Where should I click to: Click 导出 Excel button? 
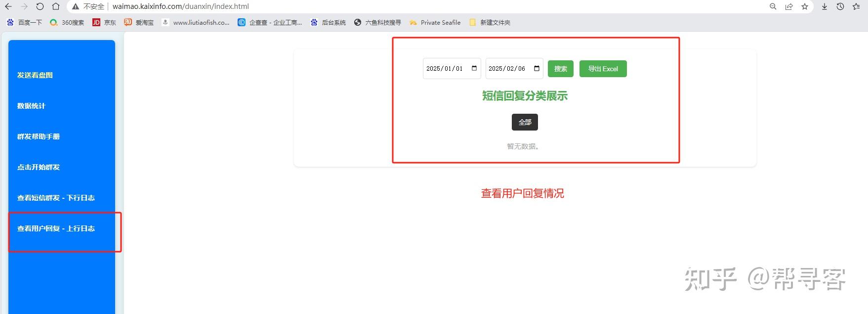coord(603,69)
